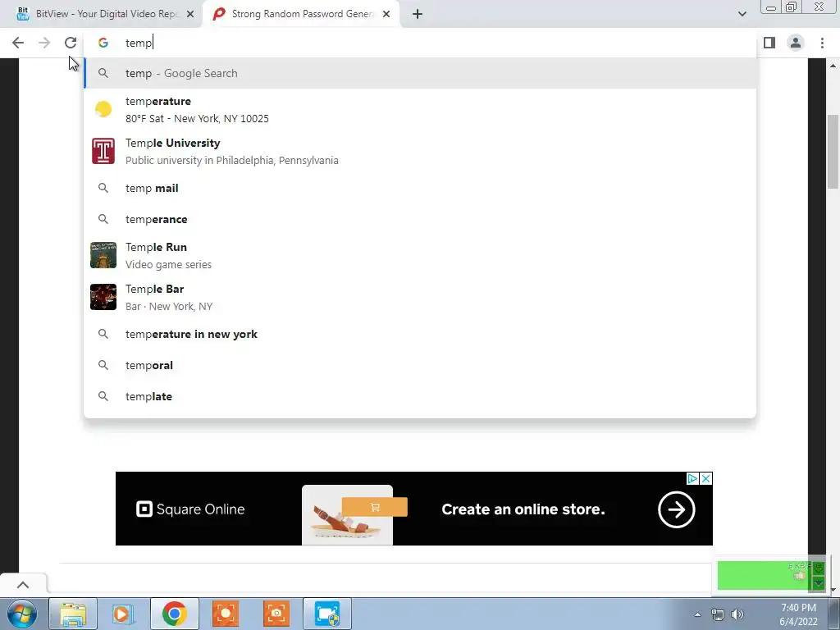Click the network icon in system tray
The width and height of the screenshot is (840, 630).
coord(717,614)
